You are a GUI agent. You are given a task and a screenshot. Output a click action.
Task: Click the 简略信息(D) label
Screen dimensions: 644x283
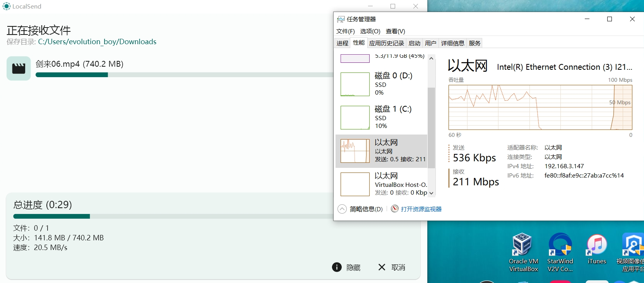pos(366,209)
